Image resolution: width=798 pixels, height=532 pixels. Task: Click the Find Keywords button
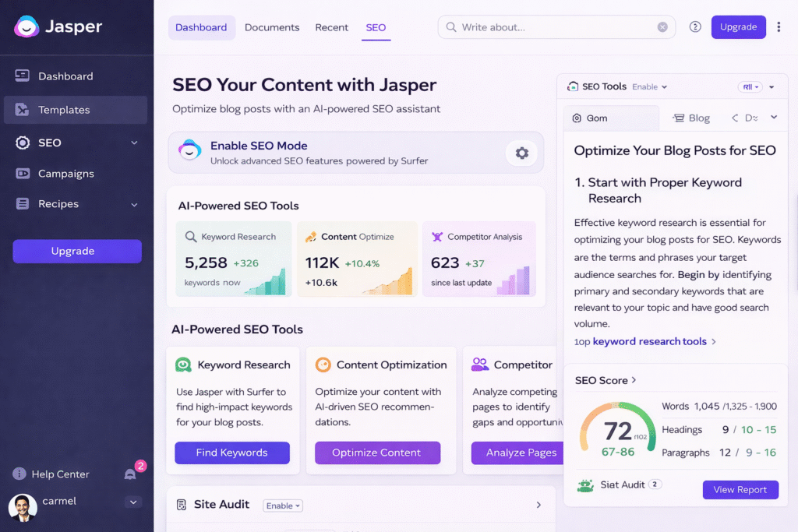(232, 453)
